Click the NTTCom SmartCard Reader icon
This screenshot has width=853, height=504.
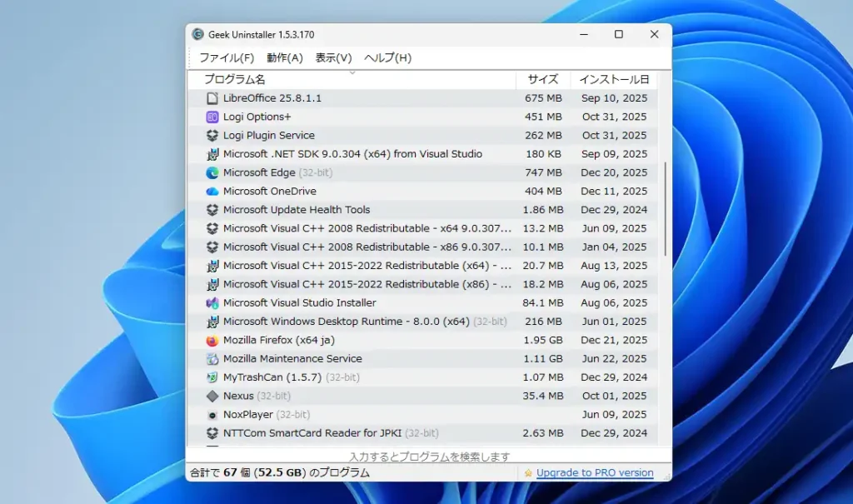(212, 433)
